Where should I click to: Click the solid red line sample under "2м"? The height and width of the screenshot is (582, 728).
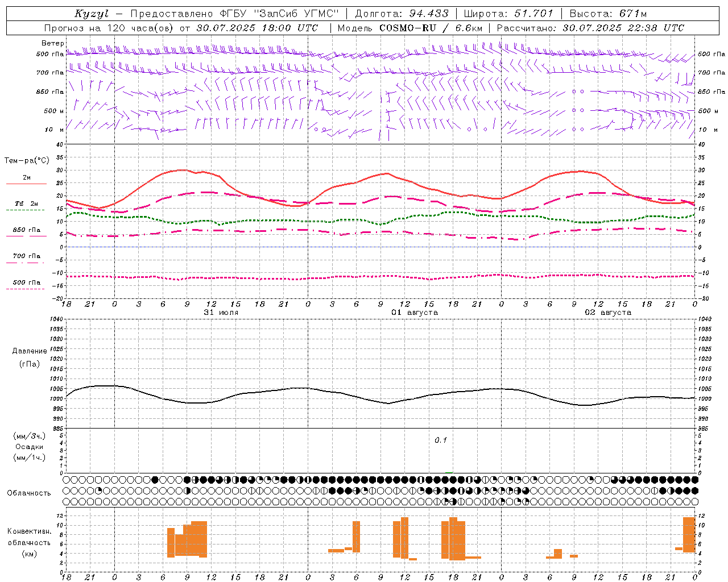pos(26,184)
